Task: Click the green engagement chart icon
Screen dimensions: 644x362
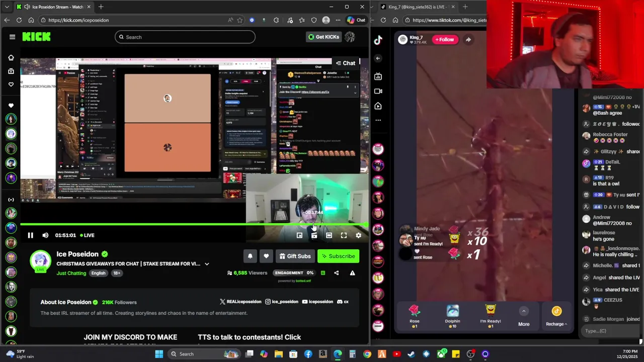Action: tap(323, 273)
